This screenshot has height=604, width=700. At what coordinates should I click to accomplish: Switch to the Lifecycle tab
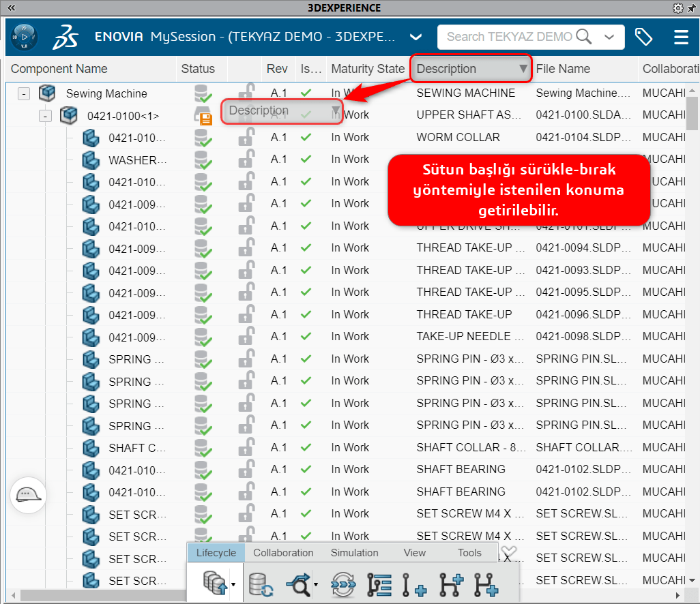click(x=216, y=553)
